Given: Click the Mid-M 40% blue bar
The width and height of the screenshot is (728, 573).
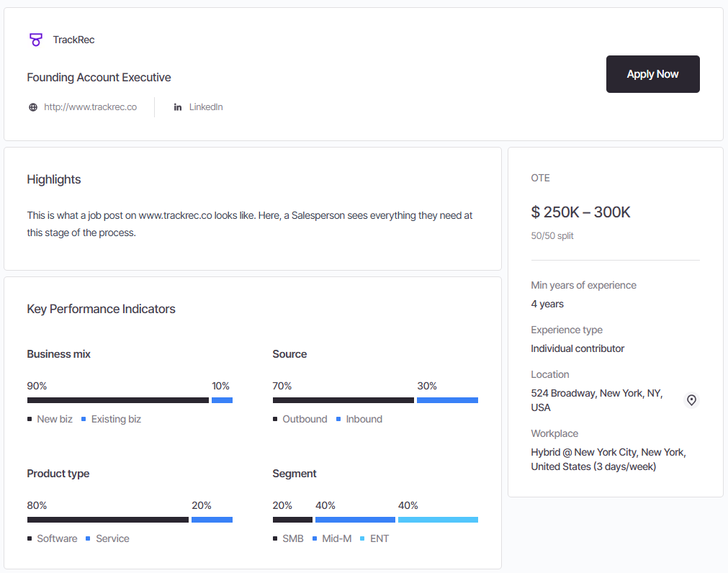Looking at the screenshot, I should (355, 520).
